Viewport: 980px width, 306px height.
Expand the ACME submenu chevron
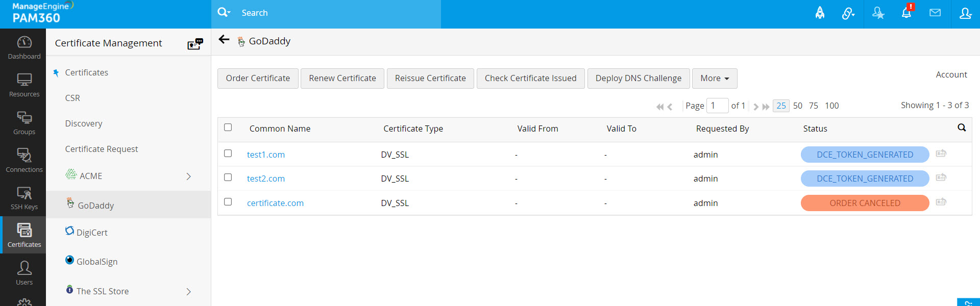click(188, 176)
